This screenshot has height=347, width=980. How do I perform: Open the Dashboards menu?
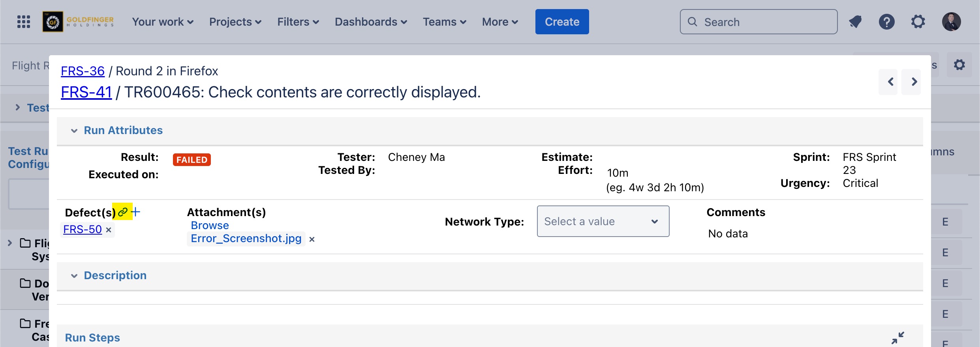370,22
